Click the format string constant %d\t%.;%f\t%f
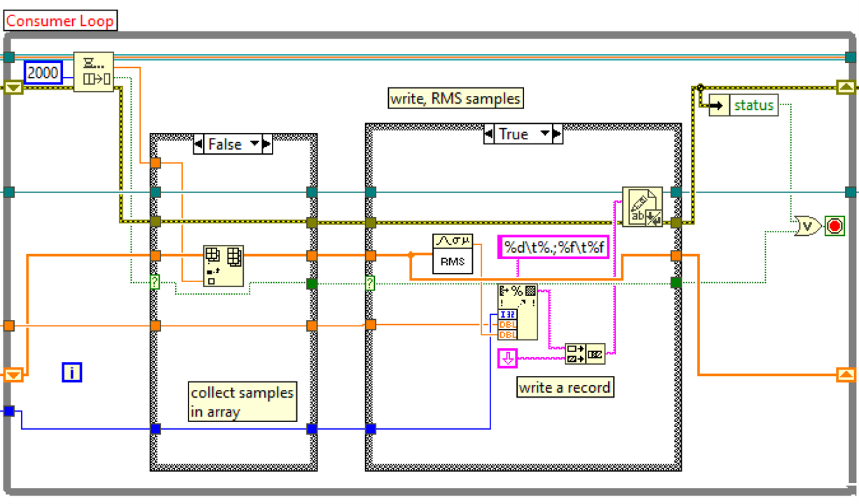 554,246
